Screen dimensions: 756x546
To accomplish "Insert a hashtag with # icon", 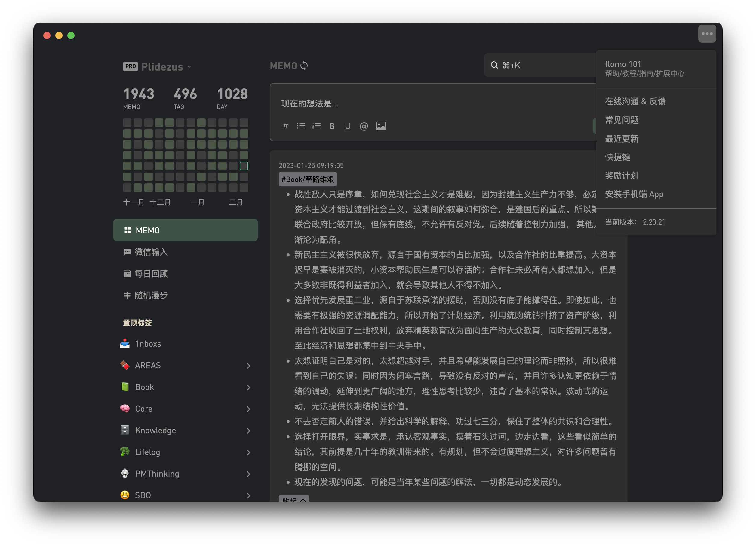I will pyautogui.click(x=285, y=126).
